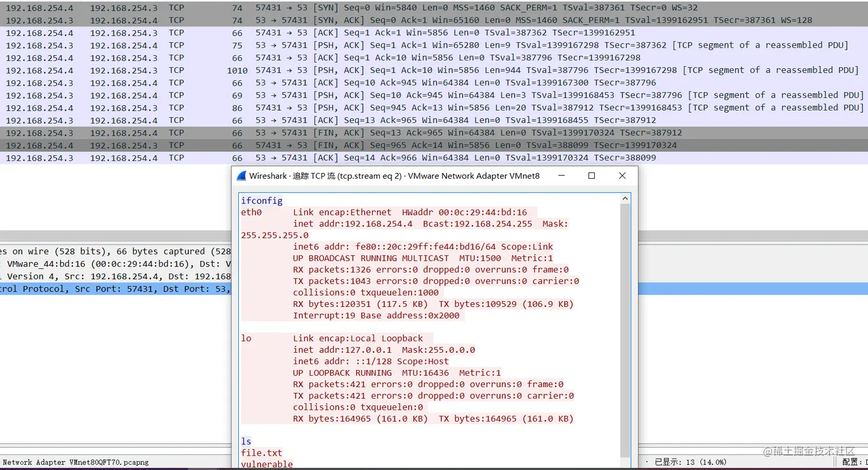The image size is (868, 470).
Task: Expand the Ethernet VMware_44:bd:16 detail row
Action: (115, 264)
